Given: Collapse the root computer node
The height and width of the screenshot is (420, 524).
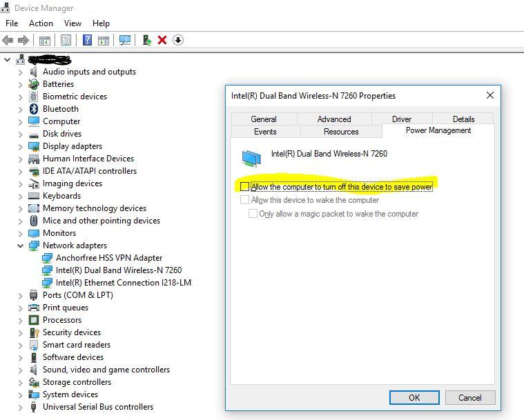Looking at the screenshot, I should 7,60.
